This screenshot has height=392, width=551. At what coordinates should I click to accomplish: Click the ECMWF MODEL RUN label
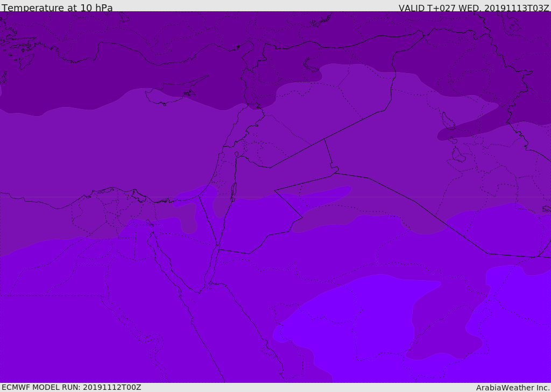[x=71, y=387]
